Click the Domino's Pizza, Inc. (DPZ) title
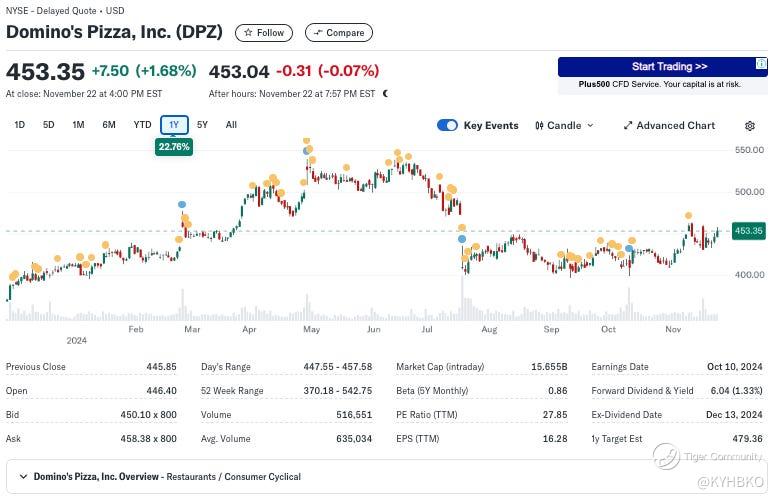The width and height of the screenshot is (778, 500). click(114, 32)
